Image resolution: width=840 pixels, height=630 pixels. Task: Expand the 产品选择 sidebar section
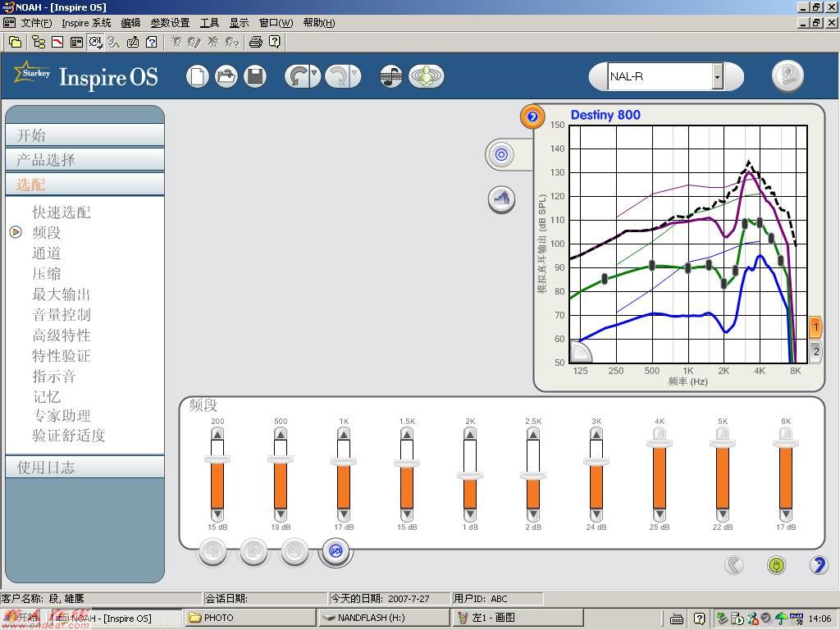84,160
